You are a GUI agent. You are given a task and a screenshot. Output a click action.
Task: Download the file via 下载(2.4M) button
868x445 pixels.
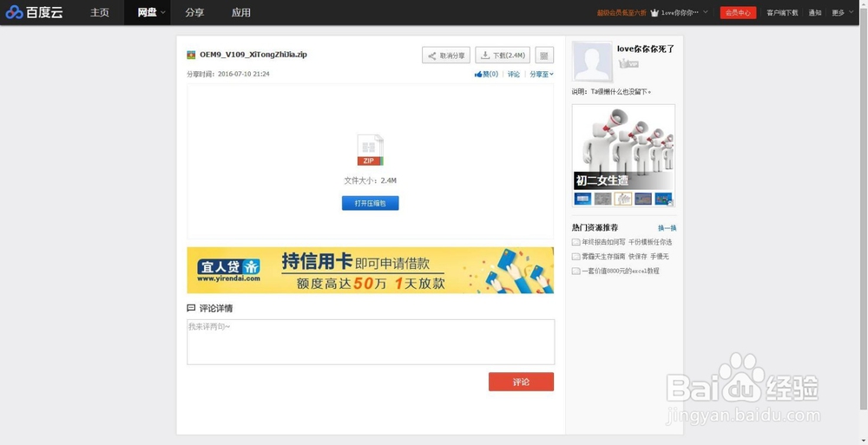[503, 56]
